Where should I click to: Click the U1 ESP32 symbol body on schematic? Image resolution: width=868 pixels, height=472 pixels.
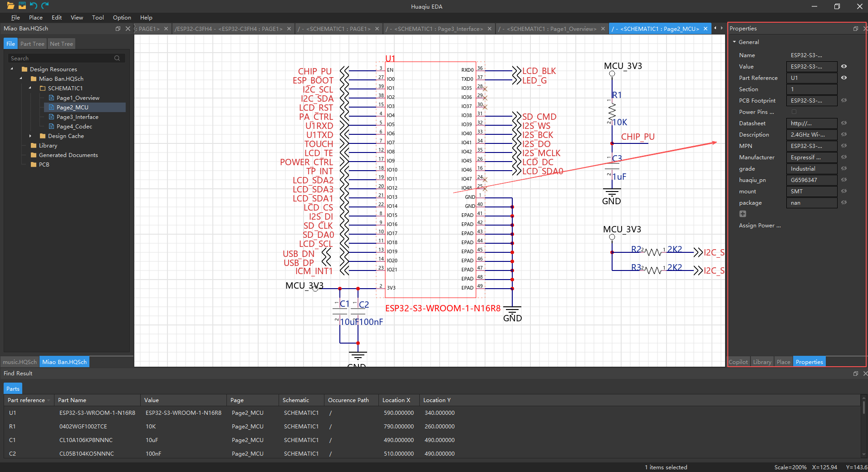[x=431, y=179]
